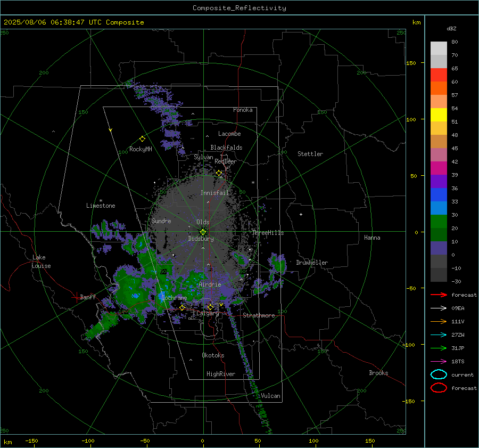Click the Vulcan city label
Viewport: 479px width, 448px height.
click(x=270, y=395)
